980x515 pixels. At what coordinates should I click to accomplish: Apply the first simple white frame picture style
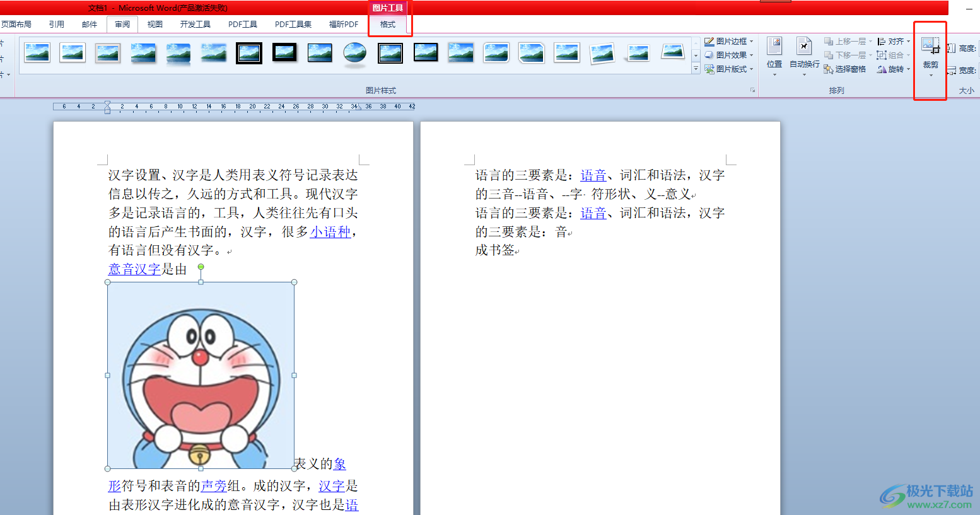[x=37, y=53]
